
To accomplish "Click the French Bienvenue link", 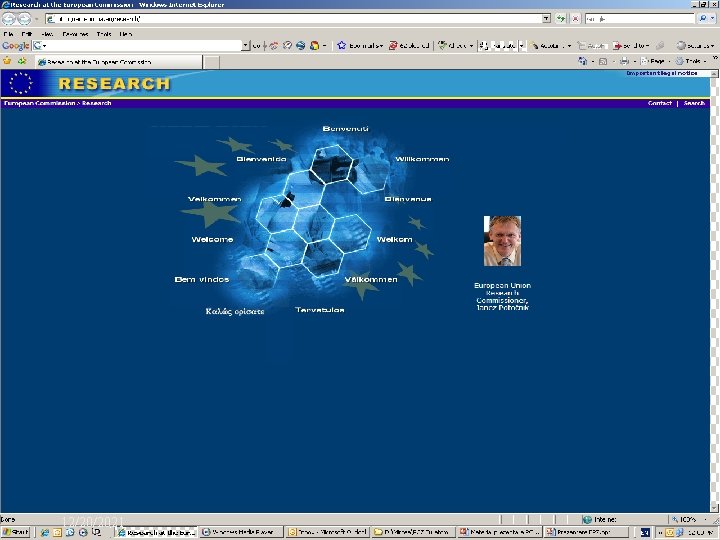I will tap(408, 199).
